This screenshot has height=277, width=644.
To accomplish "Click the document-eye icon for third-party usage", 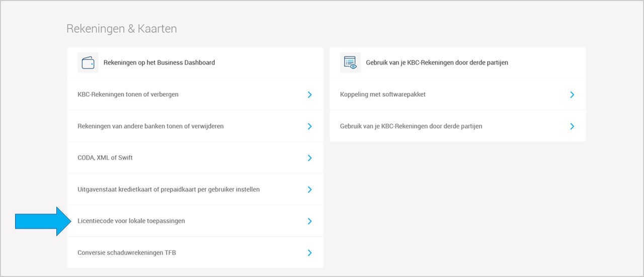I will click(x=350, y=62).
